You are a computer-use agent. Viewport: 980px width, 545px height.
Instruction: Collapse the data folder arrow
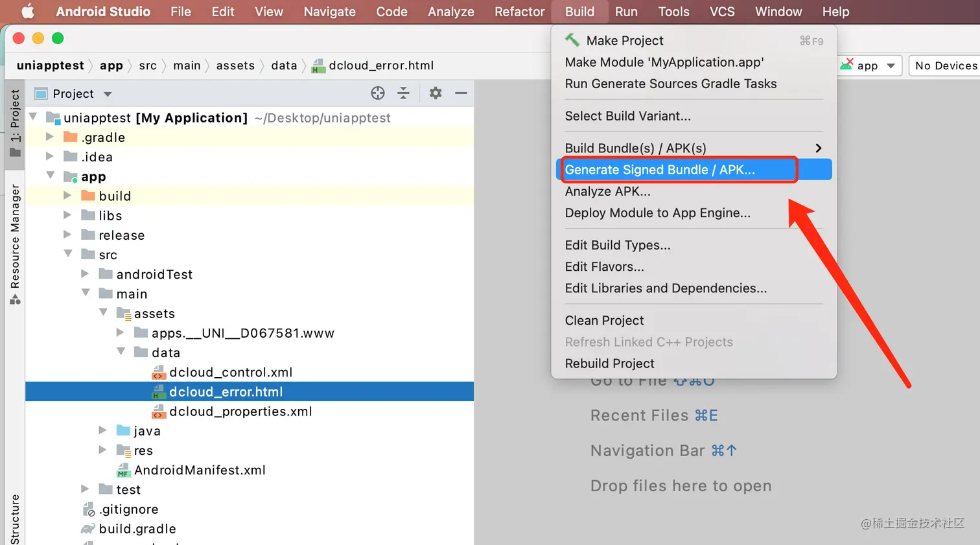[x=121, y=352]
